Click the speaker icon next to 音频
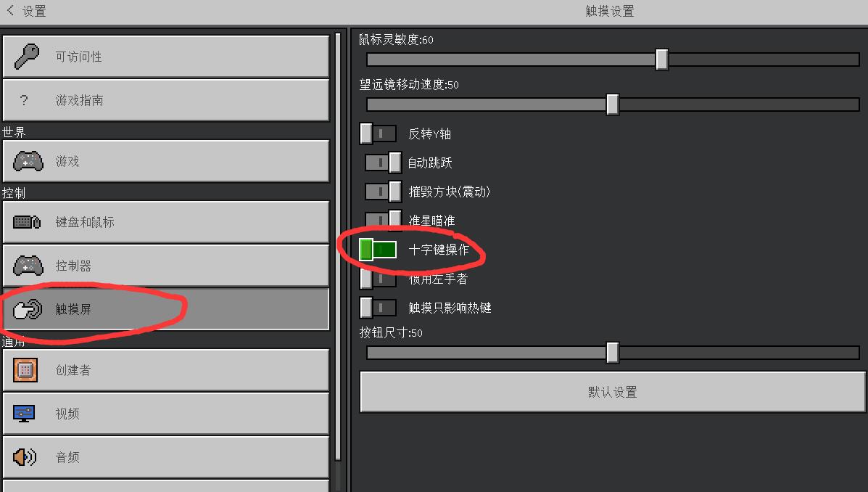868x492 pixels. (25, 457)
